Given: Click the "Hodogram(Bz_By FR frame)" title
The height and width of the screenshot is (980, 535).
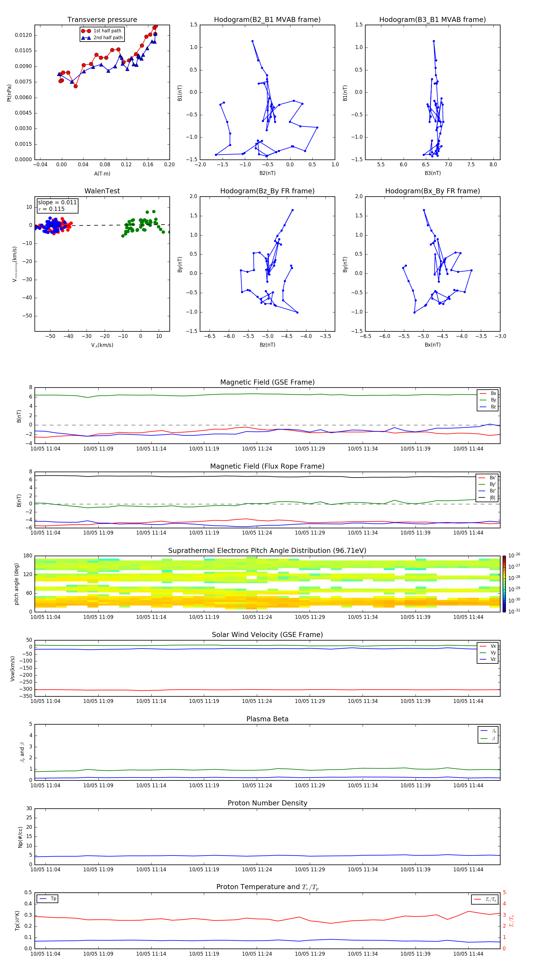Looking at the screenshot, I should (x=267, y=191).
